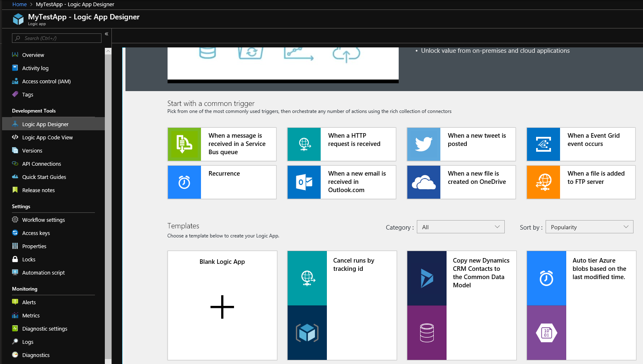Click the Overview icon in sidebar
The image size is (643, 364).
pyautogui.click(x=15, y=55)
